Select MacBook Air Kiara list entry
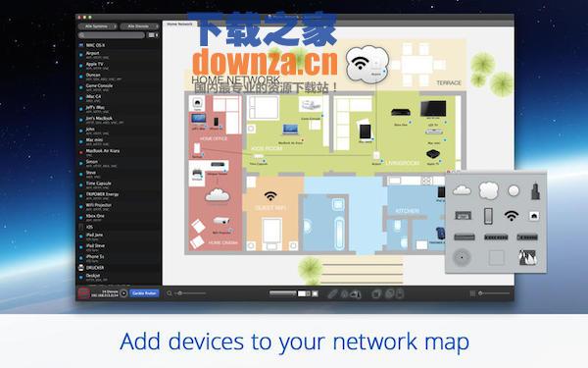This screenshot has height=368, width=588. (x=119, y=152)
